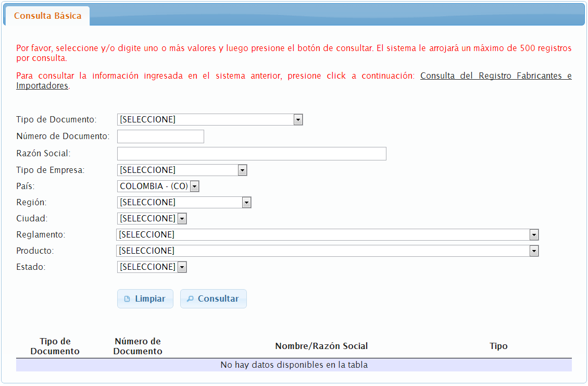Click the page icon on Limpiar button
Viewport: 588px width, 386px height.
tap(127, 299)
